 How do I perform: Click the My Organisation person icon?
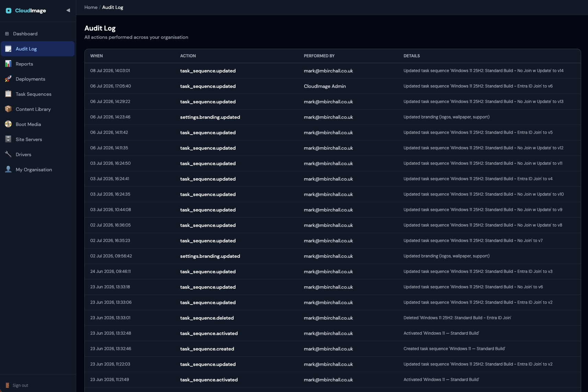tap(8, 170)
